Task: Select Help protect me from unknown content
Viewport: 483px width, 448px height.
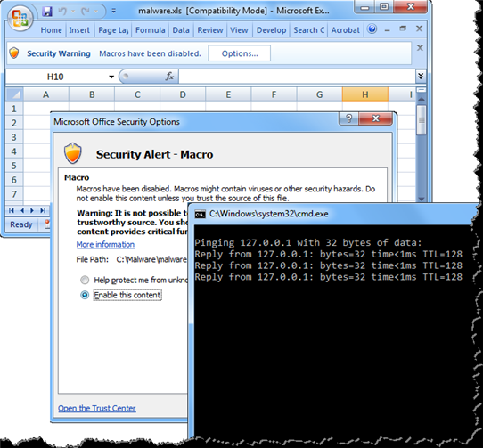Action: (85, 280)
